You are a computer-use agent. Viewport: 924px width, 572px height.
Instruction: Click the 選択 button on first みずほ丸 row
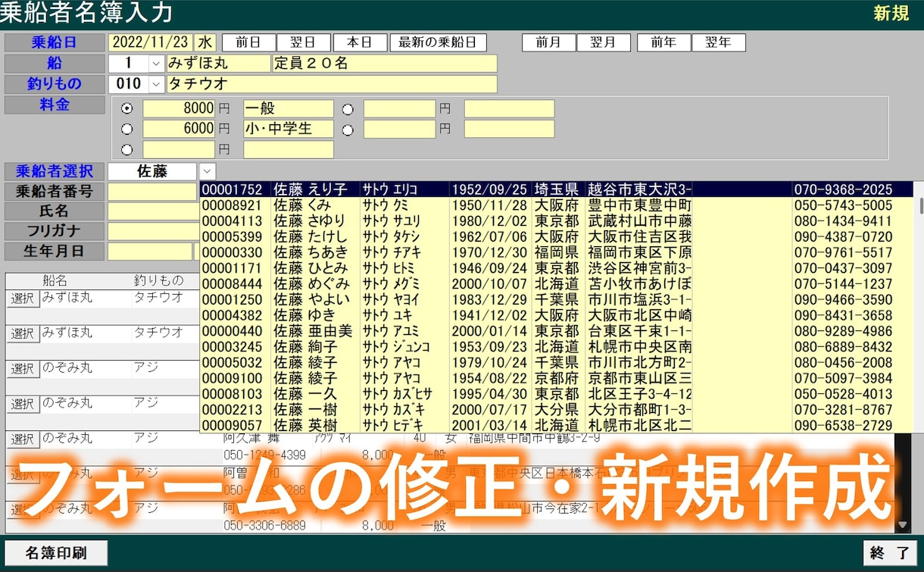pyautogui.click(x=23, y=299)
